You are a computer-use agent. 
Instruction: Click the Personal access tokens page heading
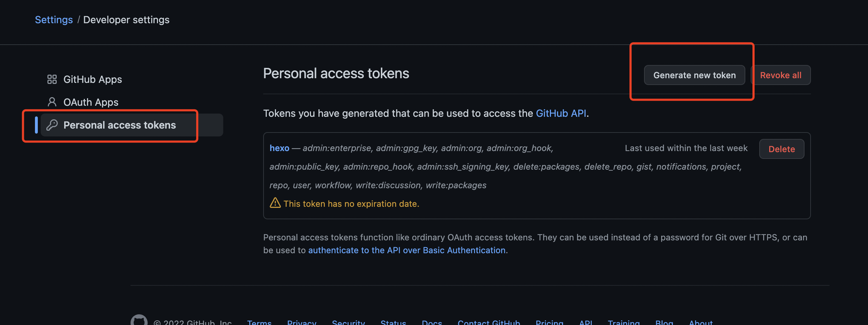tap(336, 73)
